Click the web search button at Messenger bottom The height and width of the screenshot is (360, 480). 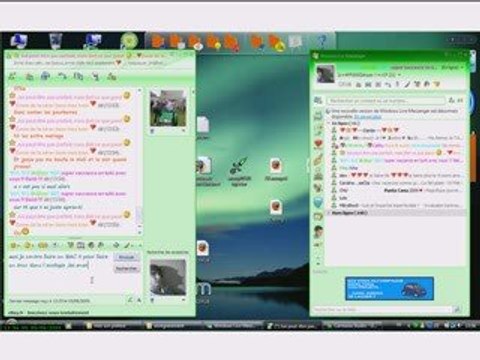click(458, 310)
